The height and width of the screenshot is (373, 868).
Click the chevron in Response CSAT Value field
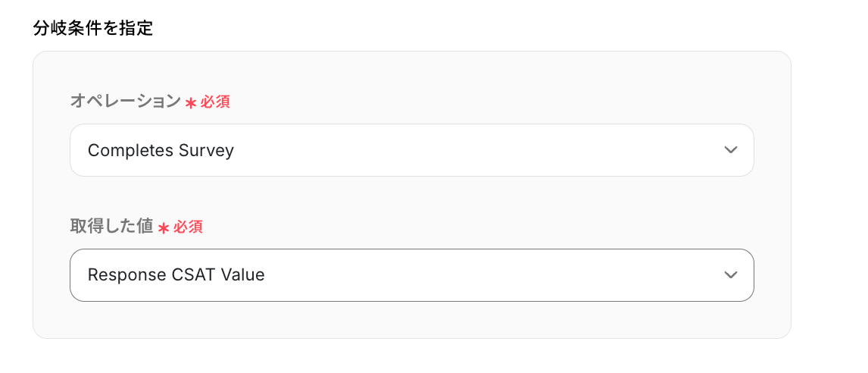[x=730, y=275]
